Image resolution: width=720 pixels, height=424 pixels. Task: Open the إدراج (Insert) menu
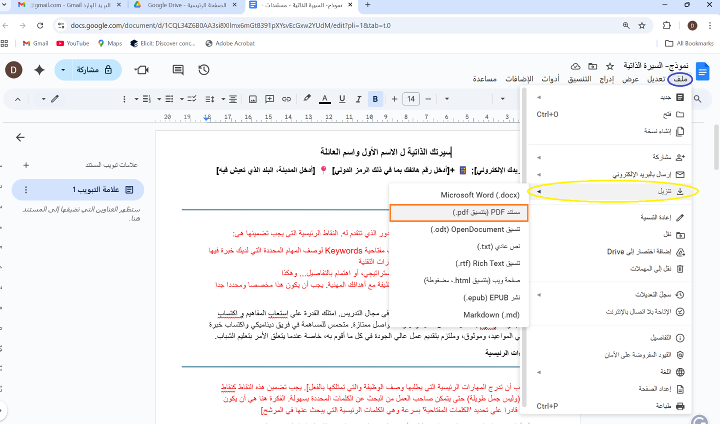[607, 79]
